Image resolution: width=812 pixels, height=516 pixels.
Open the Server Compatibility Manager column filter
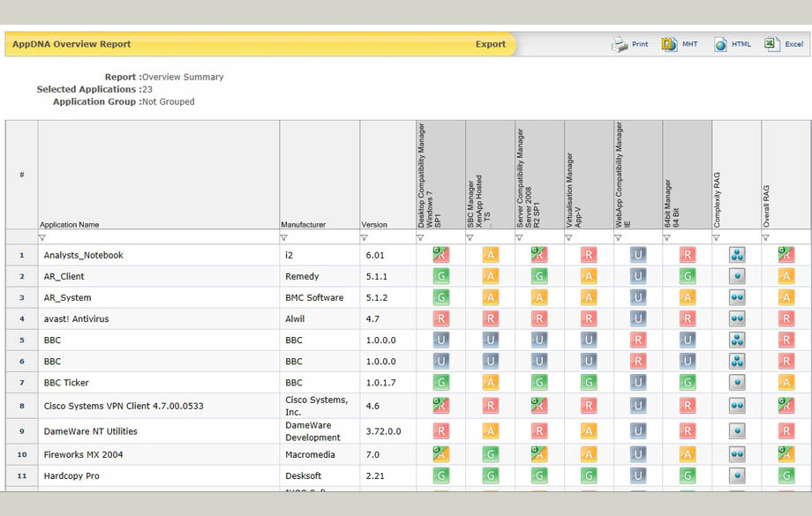[x=519, y=237]
